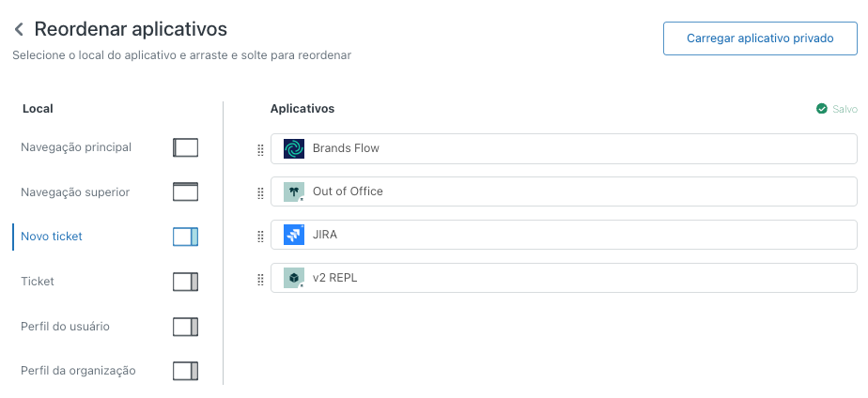Select the Out of Office app row
This screenshot has width=868, height=398.
[564, 191]
